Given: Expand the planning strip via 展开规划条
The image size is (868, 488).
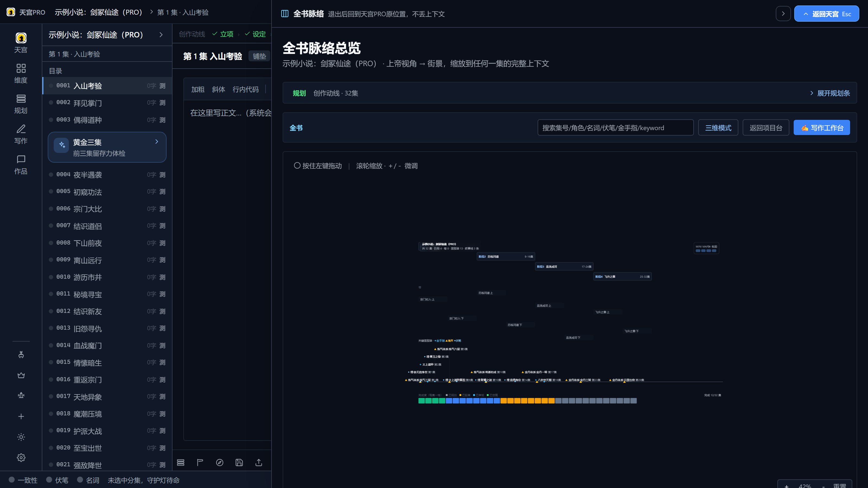Looking at the screenshot, I should pos(830,93).
